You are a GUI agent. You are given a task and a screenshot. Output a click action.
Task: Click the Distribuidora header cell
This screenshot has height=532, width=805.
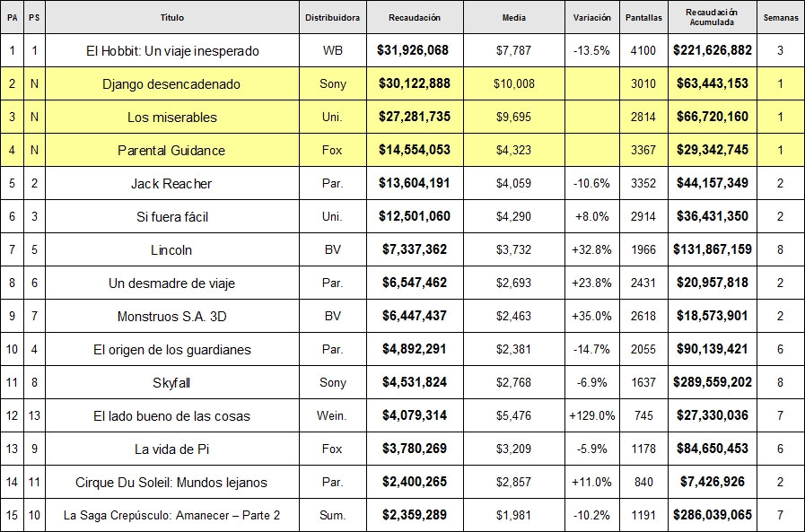[333, 17]
